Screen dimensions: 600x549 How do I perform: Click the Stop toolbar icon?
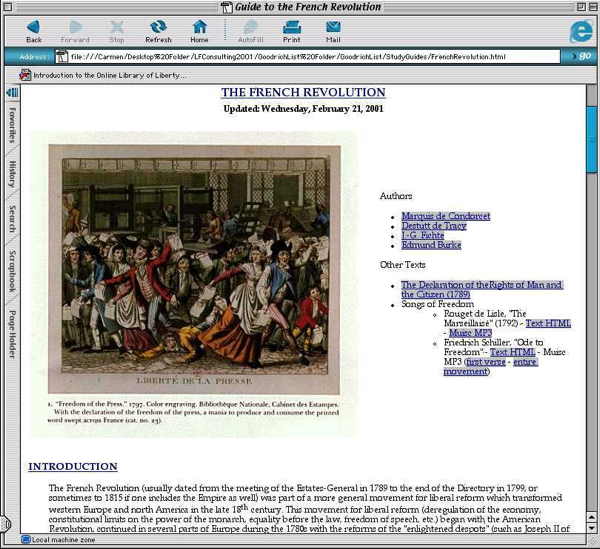pyautogui.click(x=117, y=31)
